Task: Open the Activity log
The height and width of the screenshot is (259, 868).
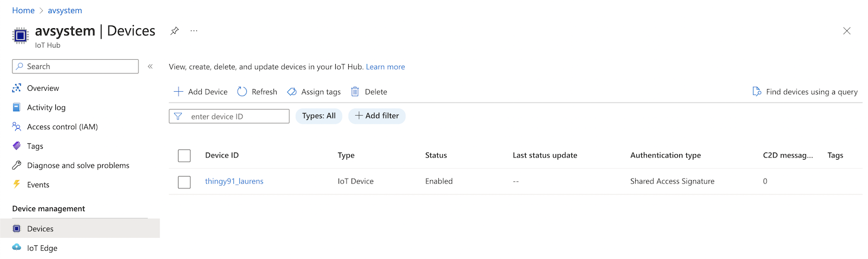Action: (x=46, y=108)
